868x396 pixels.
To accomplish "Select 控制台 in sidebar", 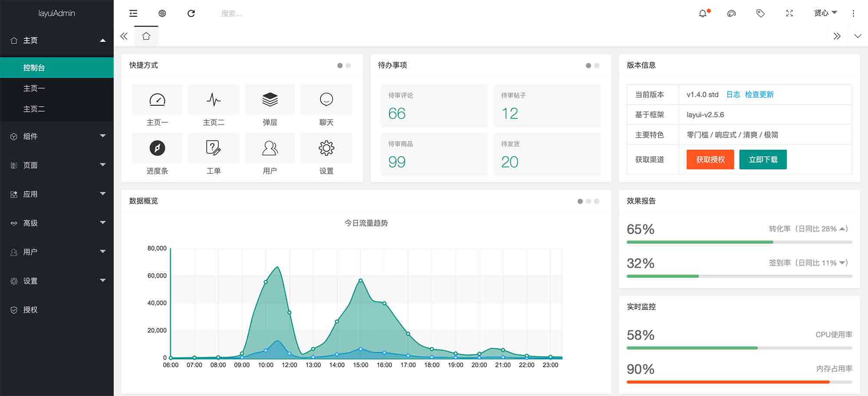I will (x=57, y=68).
